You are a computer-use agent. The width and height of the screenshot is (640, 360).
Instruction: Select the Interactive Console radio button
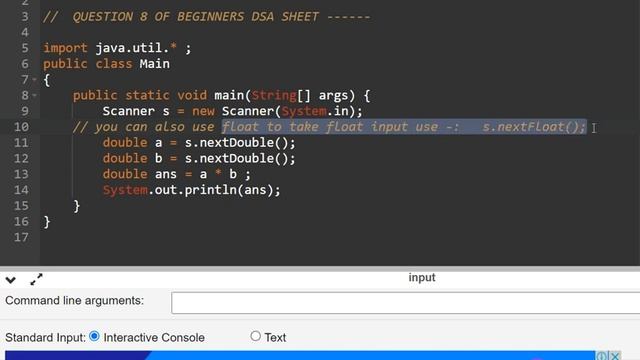(x=94, y=336)
